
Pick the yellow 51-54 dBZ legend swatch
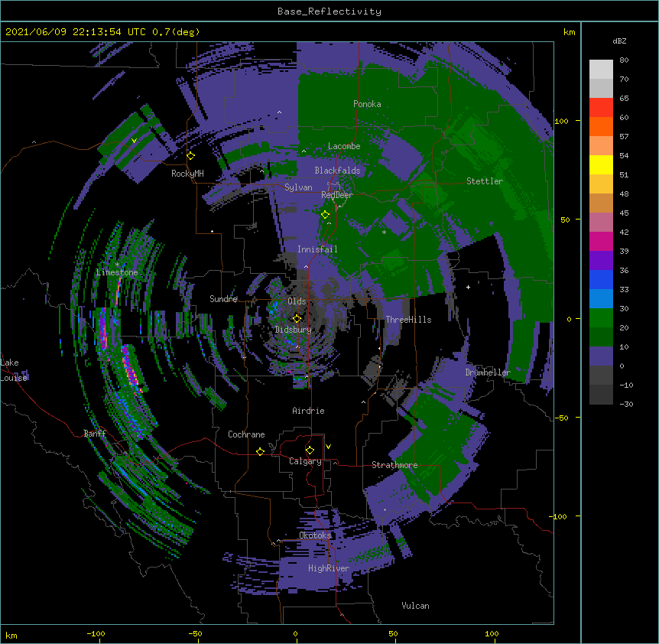pyautogui.click(x=601, y=164)
